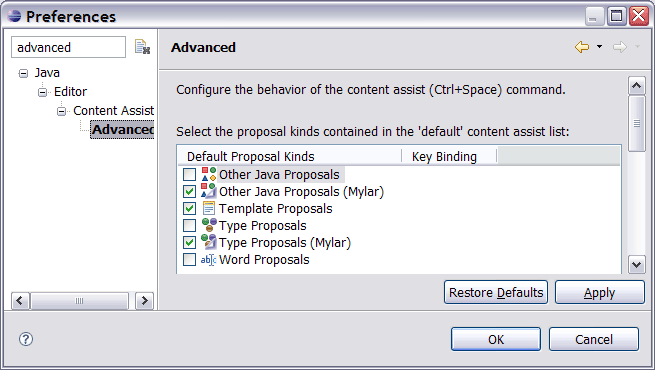Viewport: 655px width, 370px height.
Task: Uncheck Other Java Proposals (Mylar)
Action: (189, 191)
